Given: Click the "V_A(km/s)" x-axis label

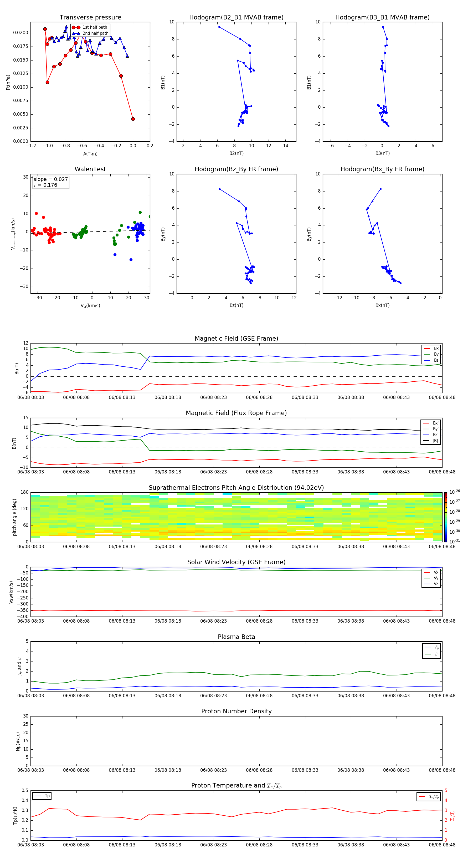Looking at the screenshot, I should click(x=90, y=306).
